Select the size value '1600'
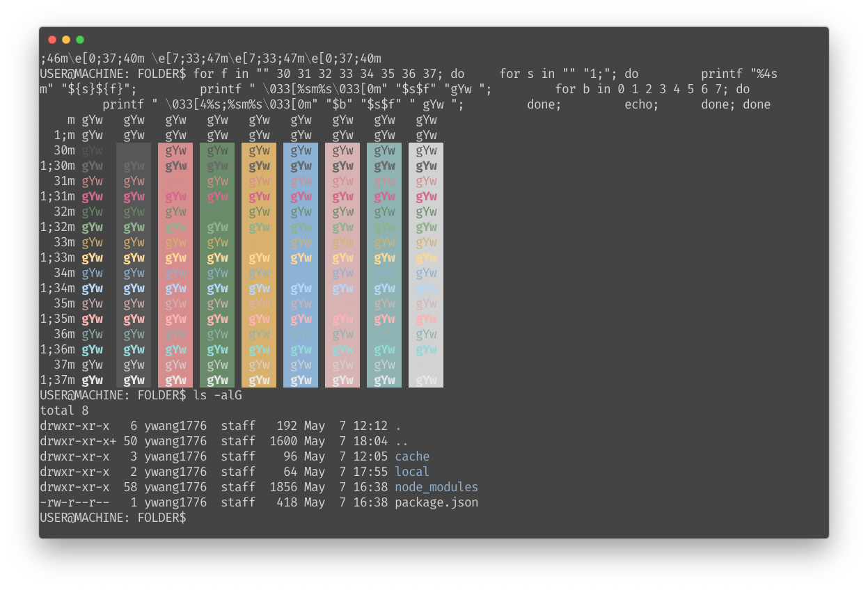 coord(283,441)
